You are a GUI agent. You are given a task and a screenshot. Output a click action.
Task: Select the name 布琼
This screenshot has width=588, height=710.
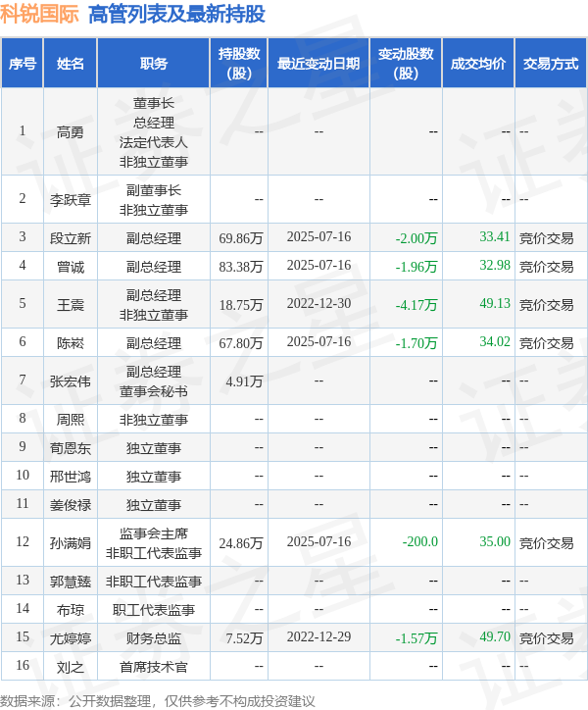click(x=71, y=610)
